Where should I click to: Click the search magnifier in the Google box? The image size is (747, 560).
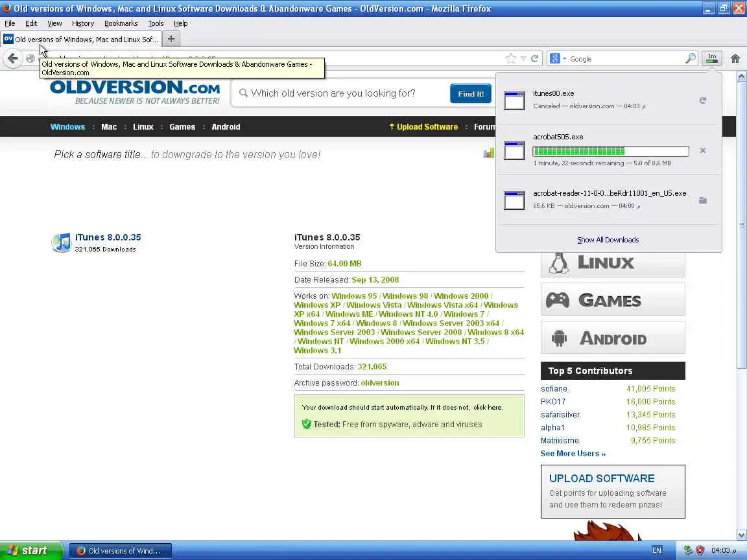click(x=691, y=58)
